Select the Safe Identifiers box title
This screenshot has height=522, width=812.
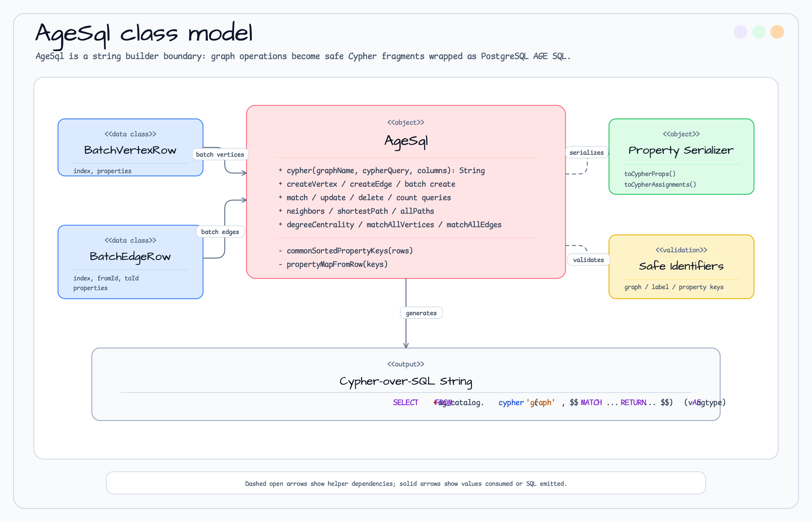click(681, 266)
